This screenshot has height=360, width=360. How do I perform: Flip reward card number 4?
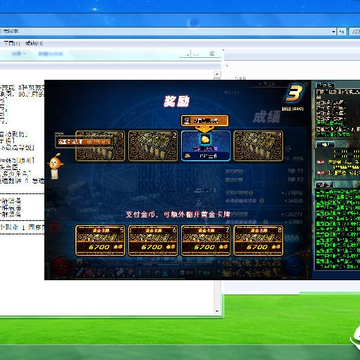(x=258, y=146)
